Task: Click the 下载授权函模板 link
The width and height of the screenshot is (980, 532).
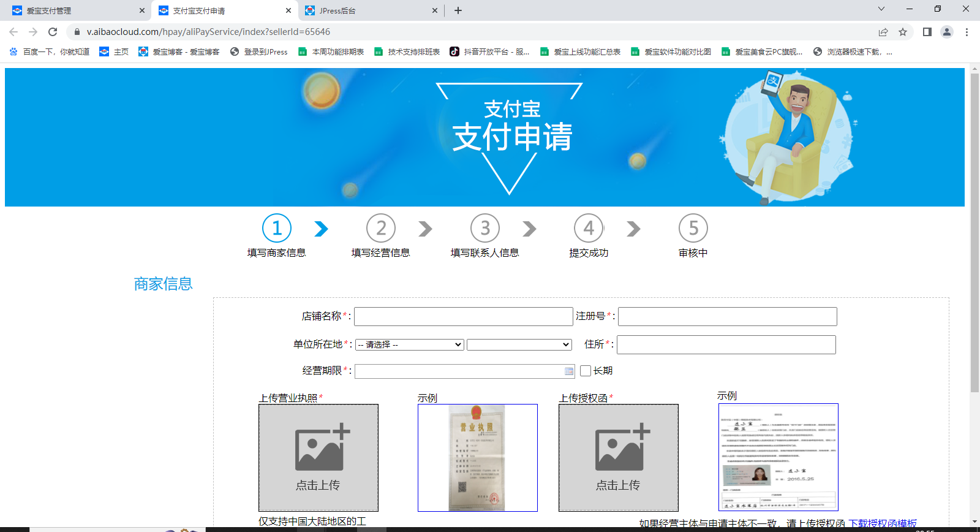Action: click(882, 523)
